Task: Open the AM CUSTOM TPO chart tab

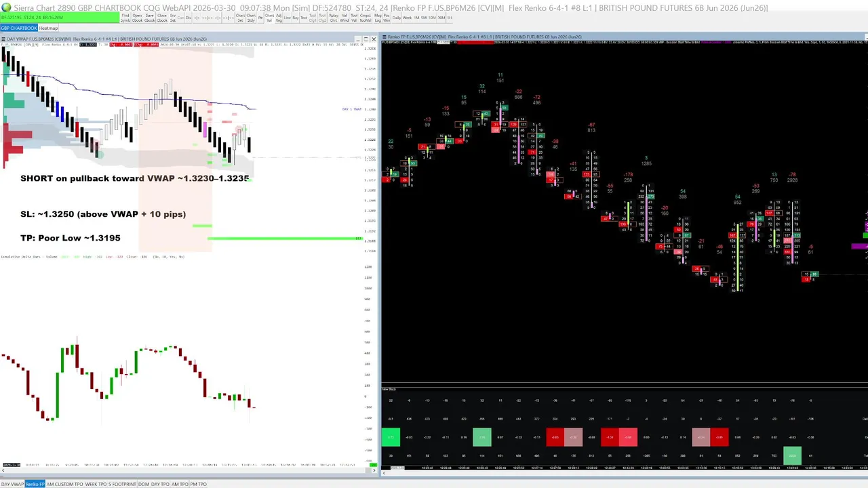Action: pos(64,484)
